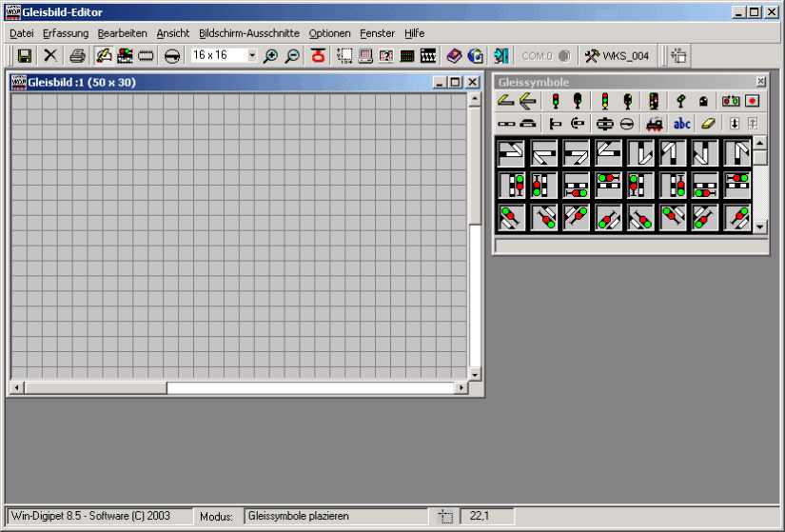
Task: Select the single yellow track symbol category
Action: click(505, 101)
